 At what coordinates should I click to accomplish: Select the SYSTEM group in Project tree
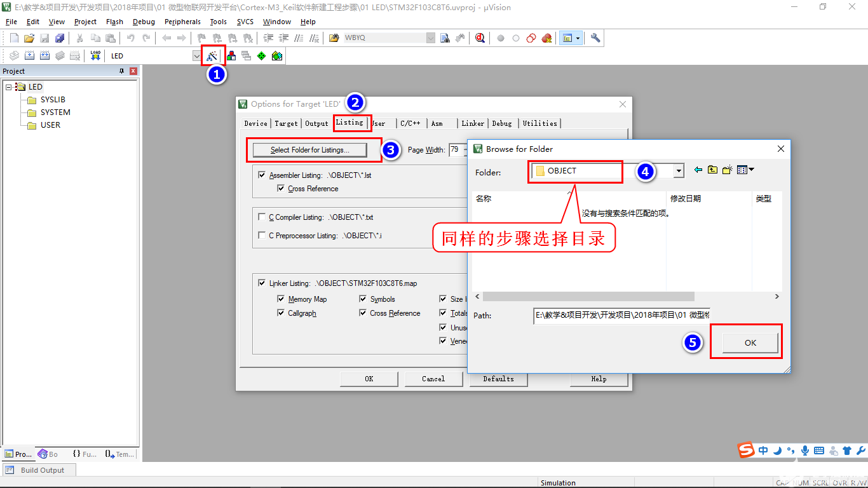(55, 112)
